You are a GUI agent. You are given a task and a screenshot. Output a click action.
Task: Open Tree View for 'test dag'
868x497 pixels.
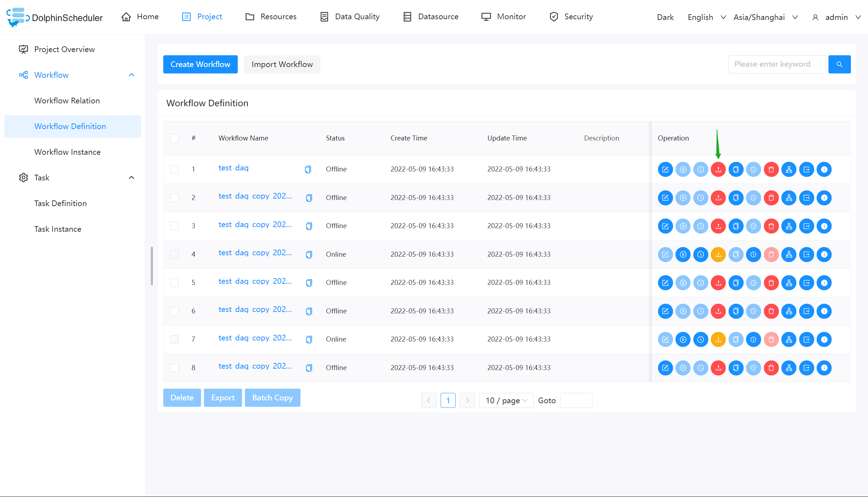point(789,169)
